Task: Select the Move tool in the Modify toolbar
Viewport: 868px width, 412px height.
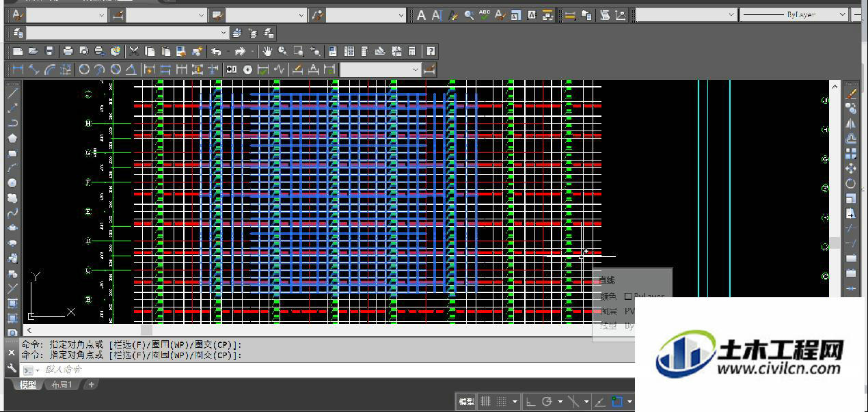Action: [851, 168]
